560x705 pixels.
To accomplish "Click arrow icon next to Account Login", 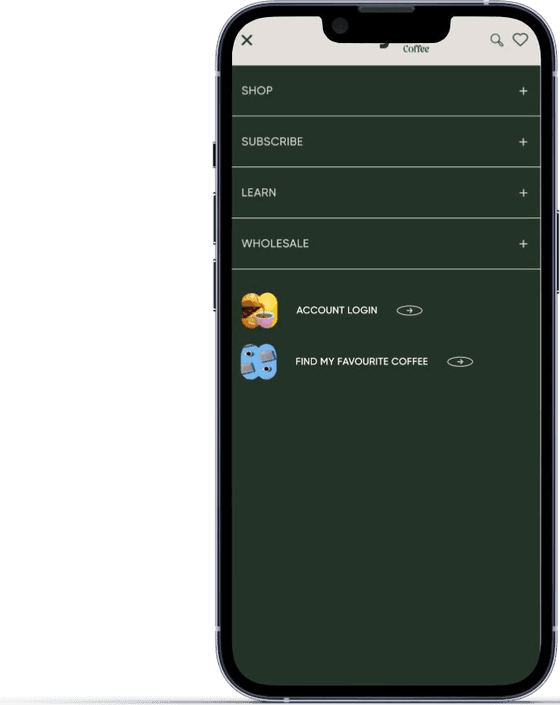I will point(409,310).
